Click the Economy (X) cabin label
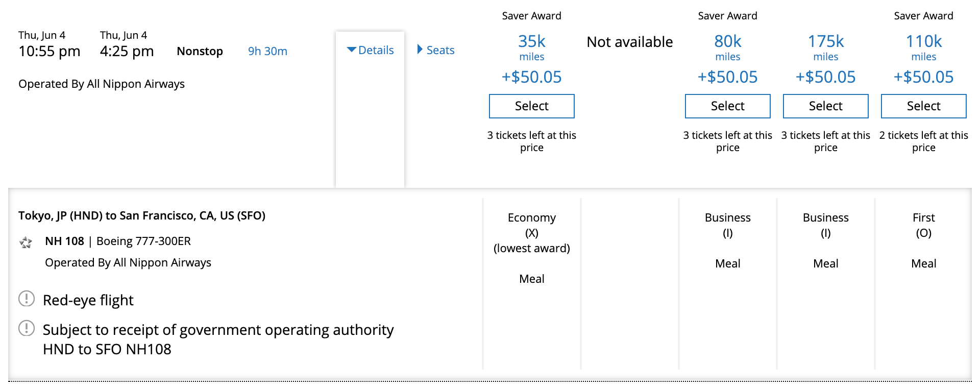Screen dimensions: 980x389 [531, 225]
